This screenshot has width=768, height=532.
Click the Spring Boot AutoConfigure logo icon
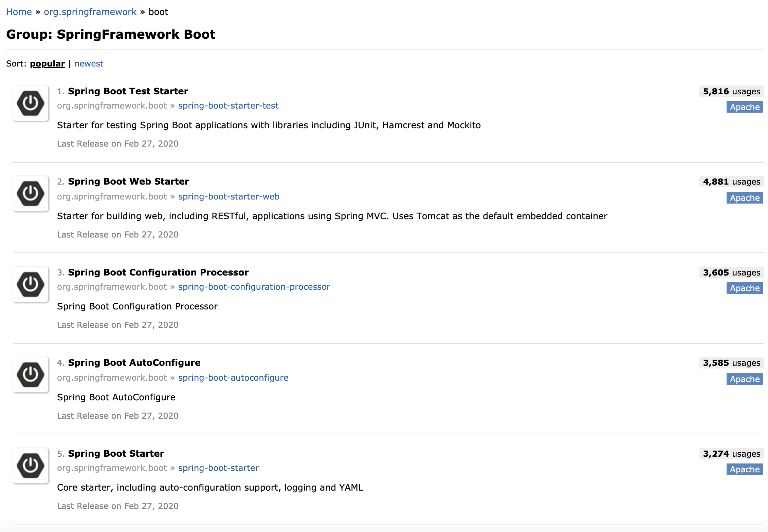point(31,375)
